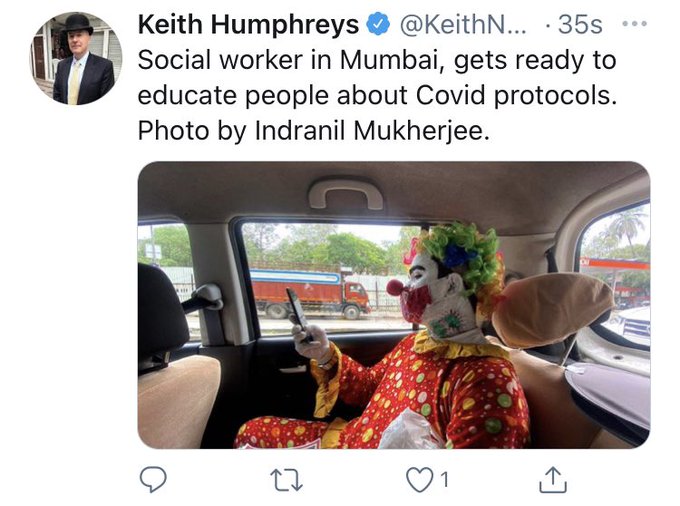The image size is (680, 506).
Task: Click the red truck visible in the photo
Action: [311, 293]
